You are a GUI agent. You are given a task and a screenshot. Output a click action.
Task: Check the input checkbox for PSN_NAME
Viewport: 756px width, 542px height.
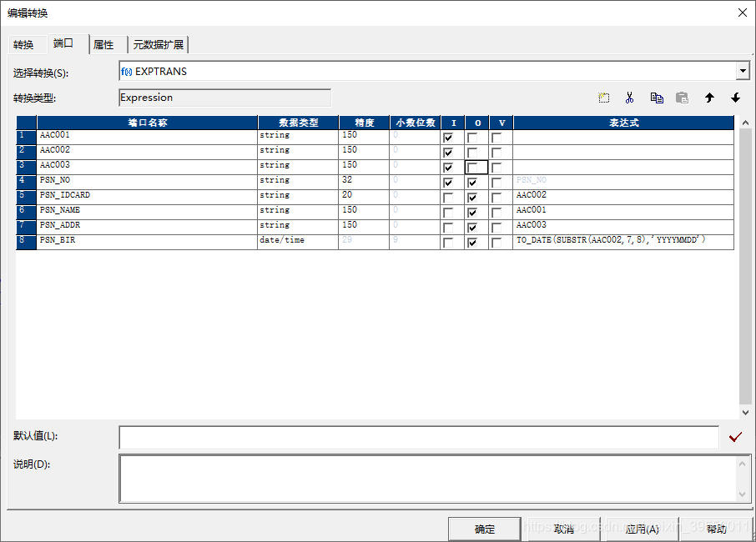(x=448, y=213)
